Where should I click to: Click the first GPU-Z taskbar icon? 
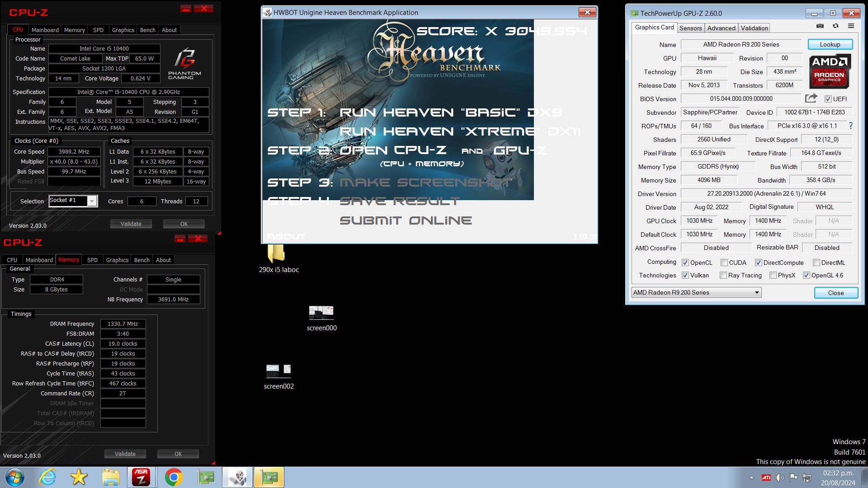coord(206,477)
